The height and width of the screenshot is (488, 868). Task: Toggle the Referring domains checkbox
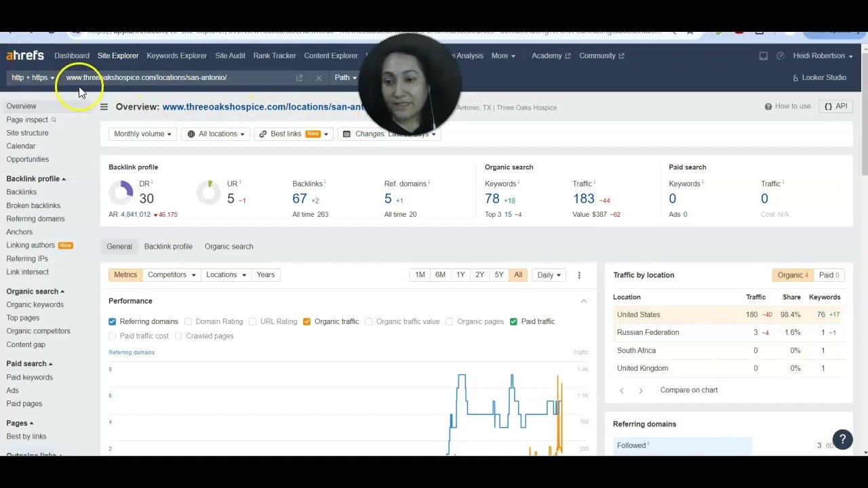click(x=112, y=321)
